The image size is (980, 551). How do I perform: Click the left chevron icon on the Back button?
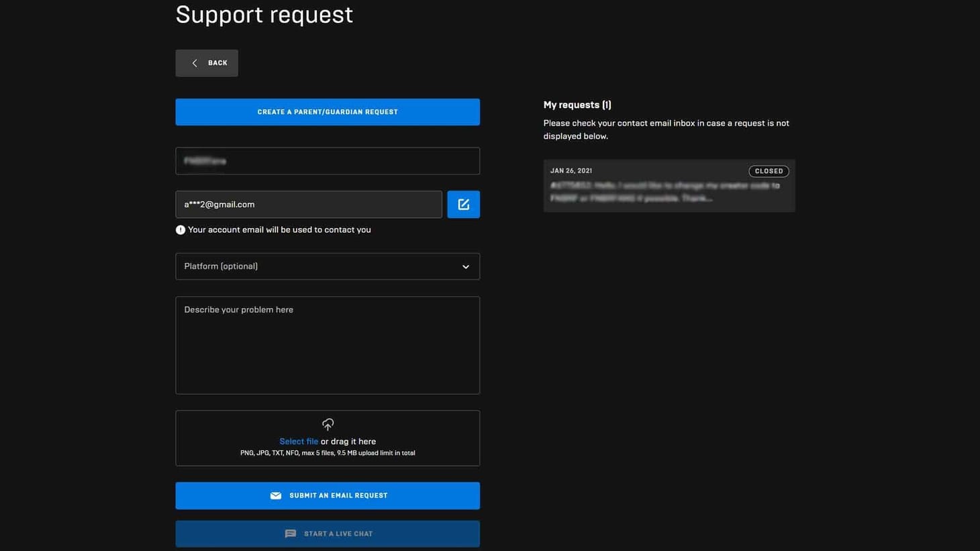193,62
